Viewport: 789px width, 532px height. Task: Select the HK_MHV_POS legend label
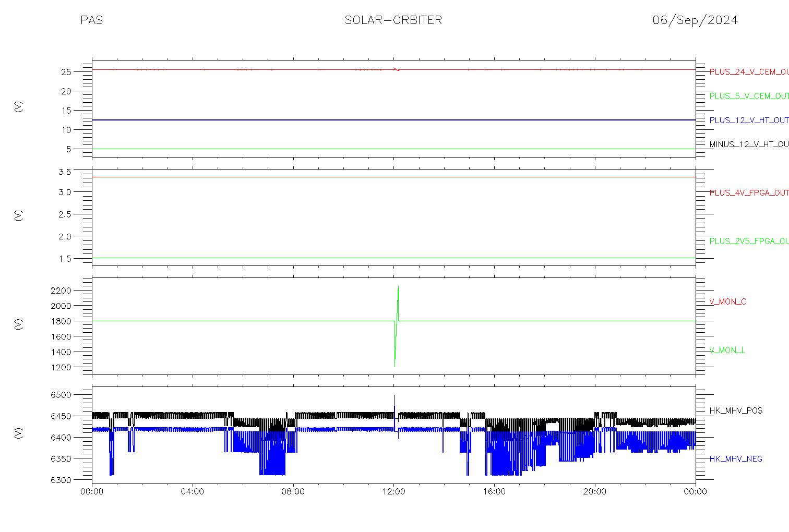tap(736, 411)
